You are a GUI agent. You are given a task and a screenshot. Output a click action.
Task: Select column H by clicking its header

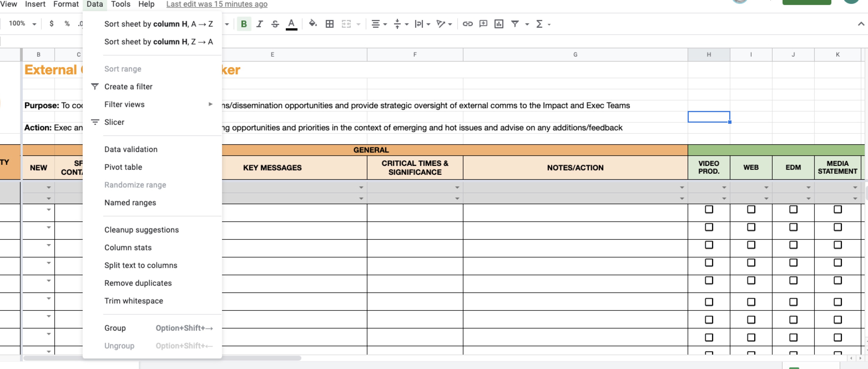pyautogui.click(x=709, y=54)
